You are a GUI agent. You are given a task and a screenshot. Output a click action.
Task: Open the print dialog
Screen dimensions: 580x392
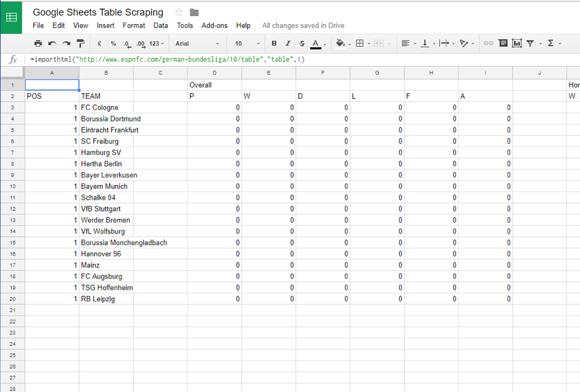pos(38,44)
